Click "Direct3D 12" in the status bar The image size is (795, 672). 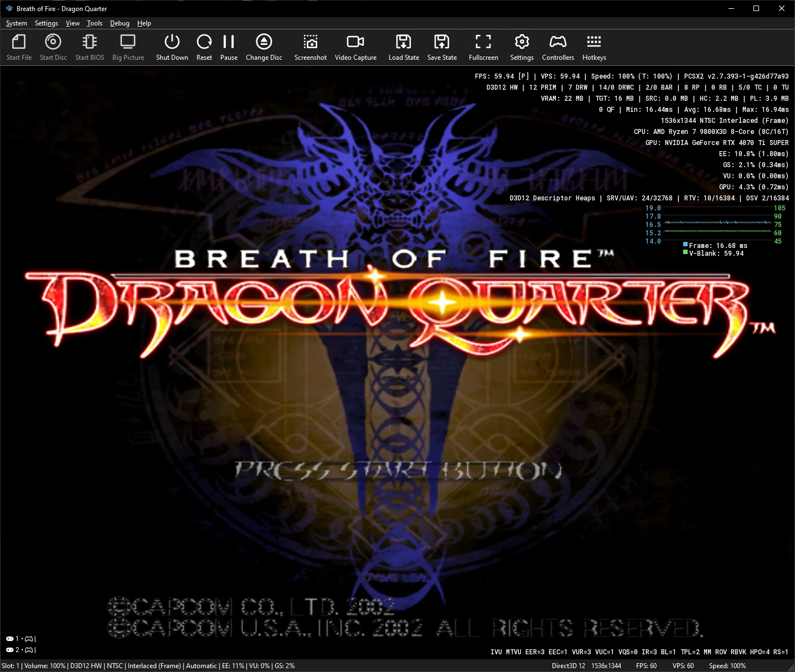pos(569,666)
